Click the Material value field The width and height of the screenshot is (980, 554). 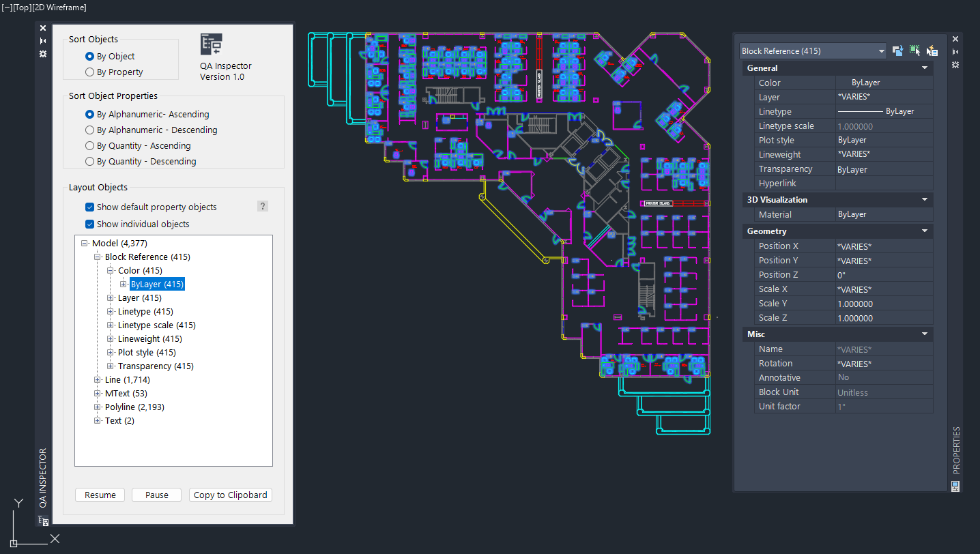pos(884,215)
